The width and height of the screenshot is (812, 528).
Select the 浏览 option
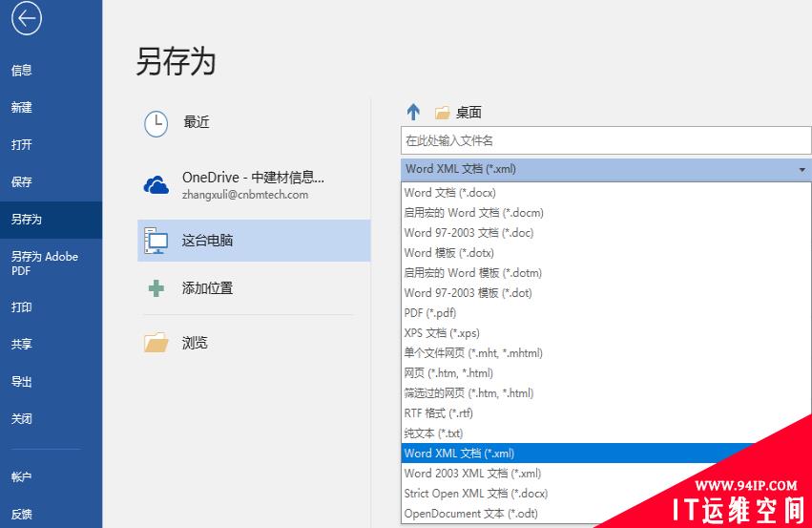[x=254, y=343]
